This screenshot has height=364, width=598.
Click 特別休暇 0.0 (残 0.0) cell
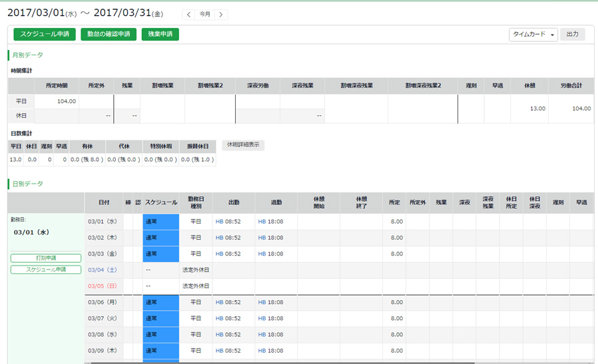[x=160, y=160]
